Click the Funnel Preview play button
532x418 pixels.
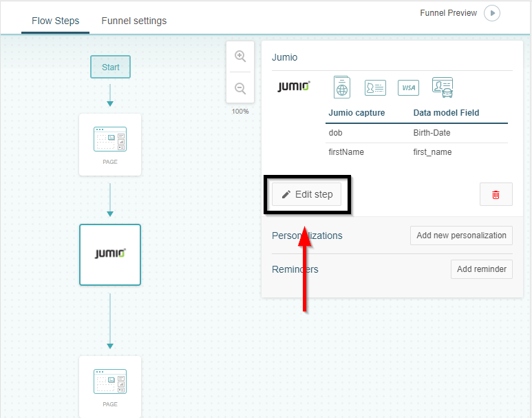coord(491,13)
